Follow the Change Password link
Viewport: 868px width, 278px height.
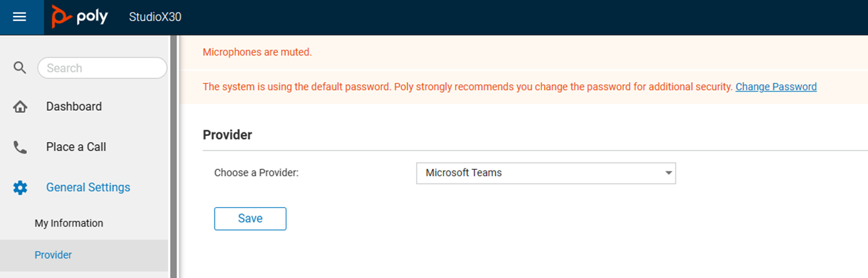(776, 87)
